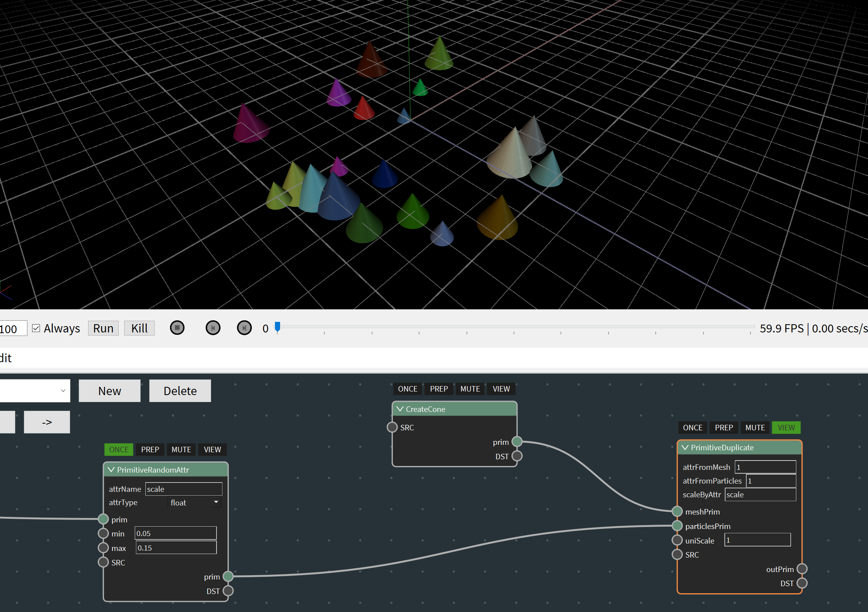Image resolution: width=868 pixels, height=612 pixels.
Task: Click the Delete graph button
Action: tap(180, 391)
